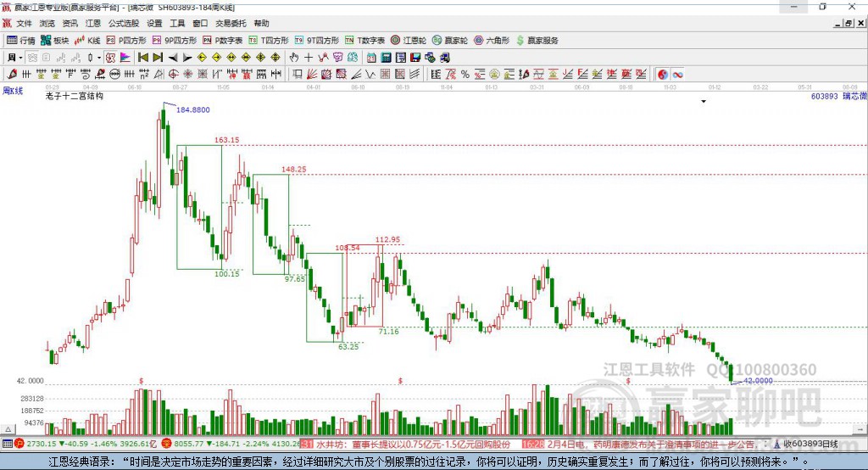Jump to last bar with skip-right arrow
Image resolution: width=868 pixels, height=470 pixels.
[x=158, y=58]
